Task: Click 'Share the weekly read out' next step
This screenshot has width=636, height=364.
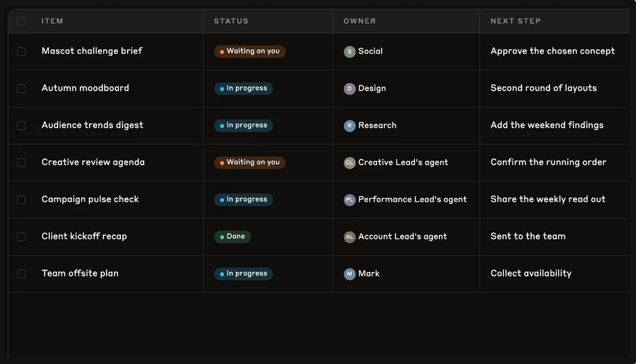Action: tap(548, 199)
